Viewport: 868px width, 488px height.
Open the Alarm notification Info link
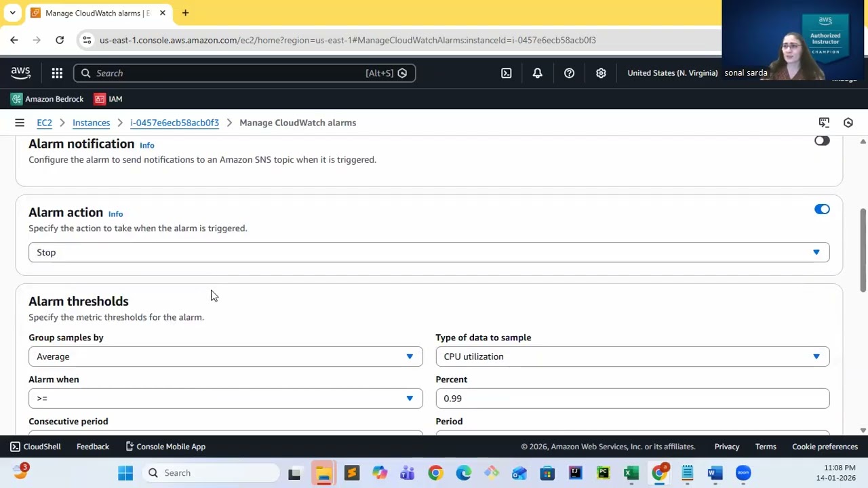(x=146, y=145)
